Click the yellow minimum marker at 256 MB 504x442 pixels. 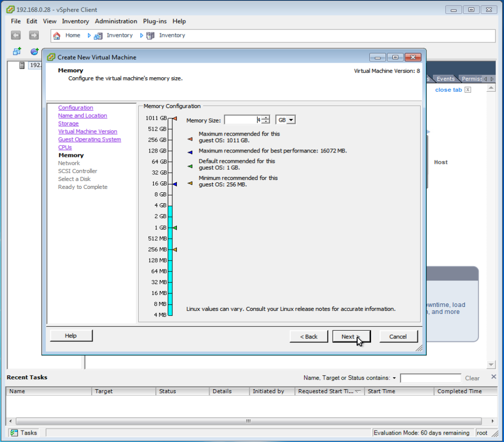[174, 250]
